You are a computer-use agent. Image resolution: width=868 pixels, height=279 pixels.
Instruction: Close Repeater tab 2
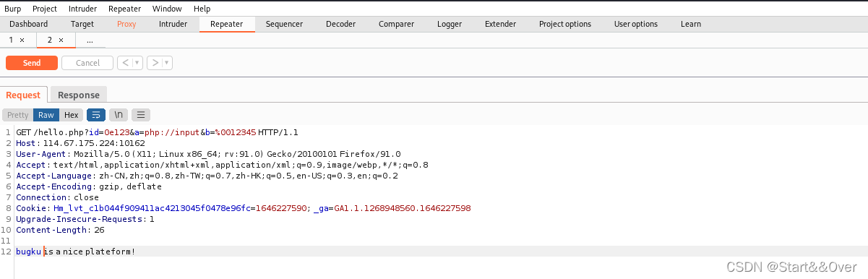tap(61, 40)
